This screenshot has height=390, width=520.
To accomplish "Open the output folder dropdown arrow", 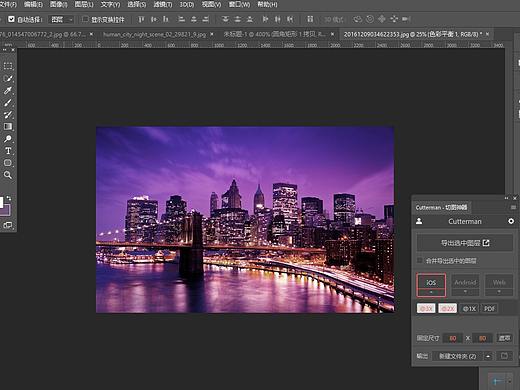I will pos(488,356).
